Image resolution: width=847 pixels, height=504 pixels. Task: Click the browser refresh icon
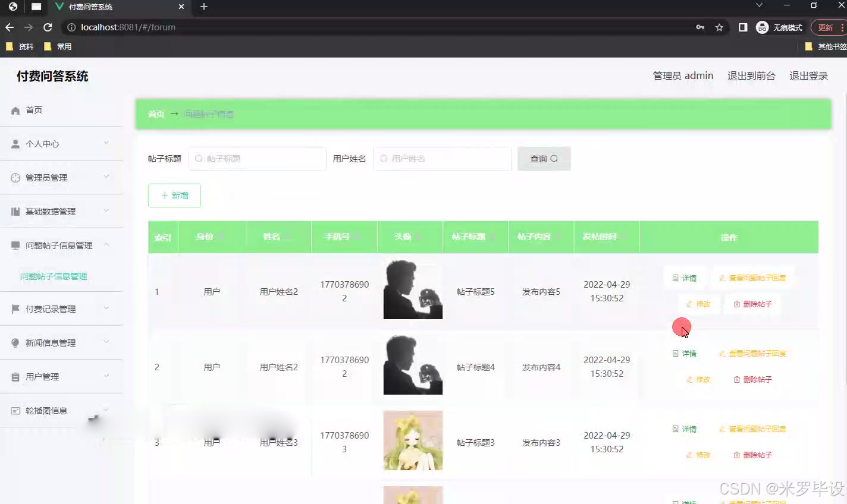47,27
